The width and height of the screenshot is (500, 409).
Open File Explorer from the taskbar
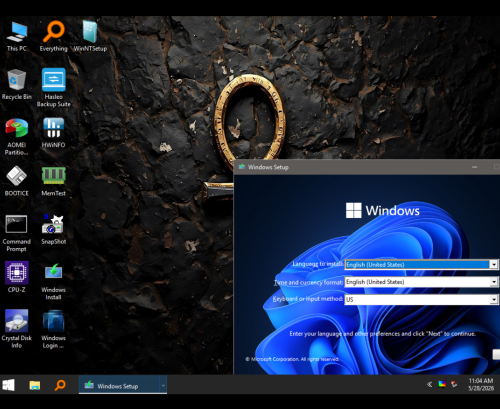(x=35, y=385)
